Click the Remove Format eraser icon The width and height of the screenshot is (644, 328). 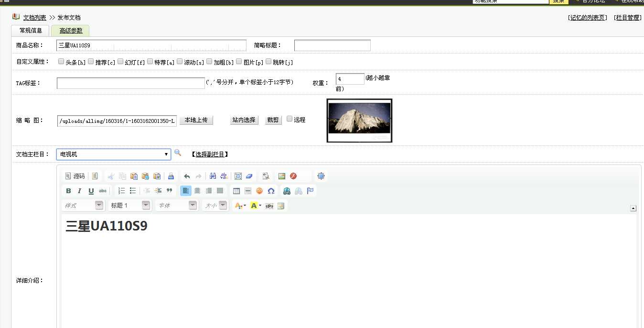249,176
